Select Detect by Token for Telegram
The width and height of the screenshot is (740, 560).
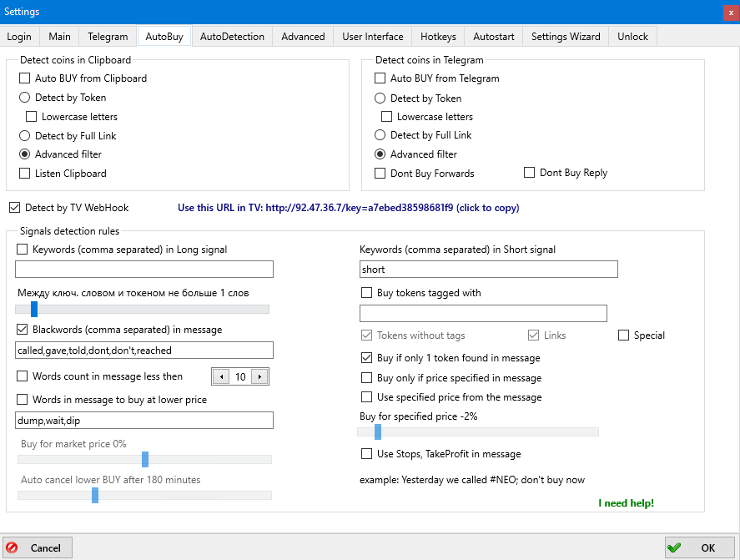(x=380, y=98)
